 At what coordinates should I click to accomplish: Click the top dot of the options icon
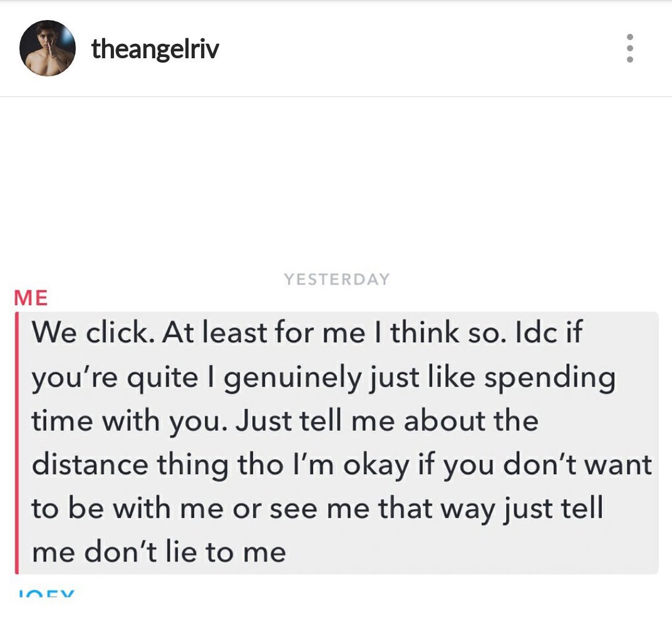[x=629, y=38]
